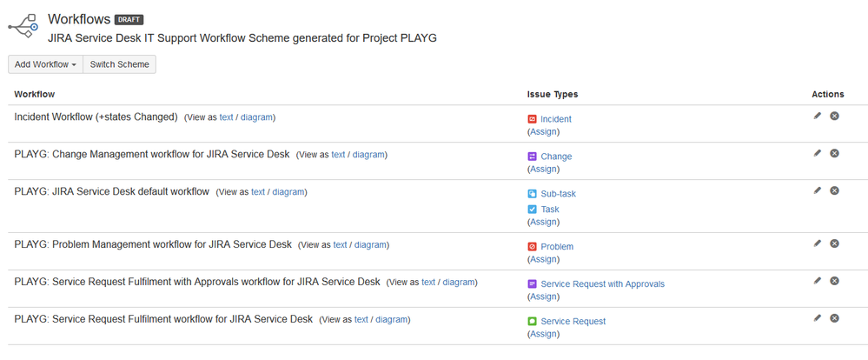Click the purple Change issue type icon

(x=532, y=157)
